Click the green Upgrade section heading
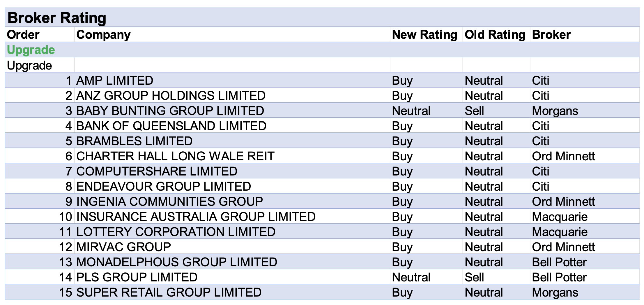The image size is (644, 305). tap(31, 50)
